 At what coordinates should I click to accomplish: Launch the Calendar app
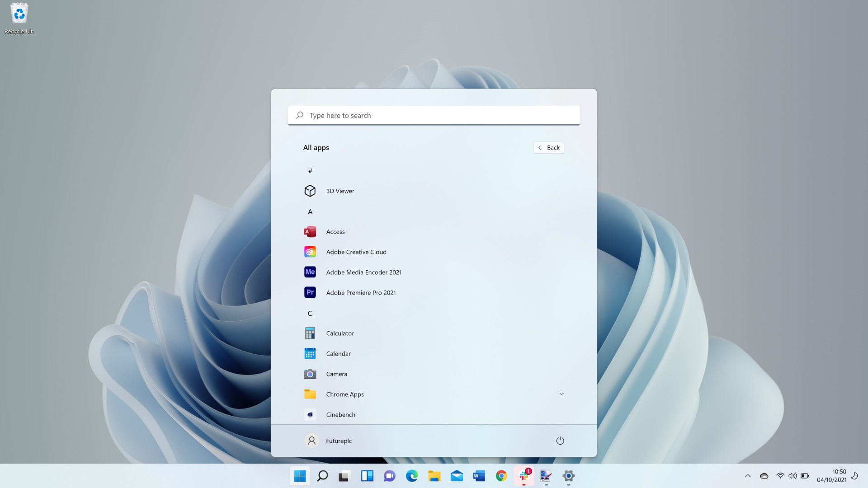(x=338, y=353)
